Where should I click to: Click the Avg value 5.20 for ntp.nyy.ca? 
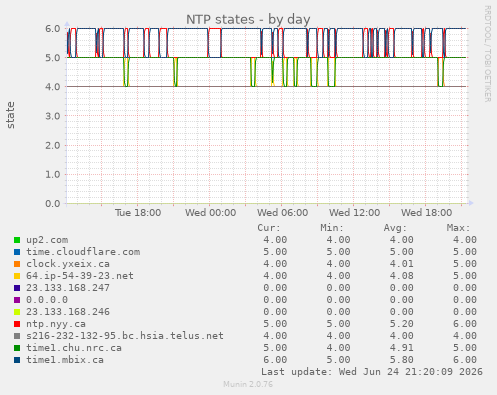(402, 324)
